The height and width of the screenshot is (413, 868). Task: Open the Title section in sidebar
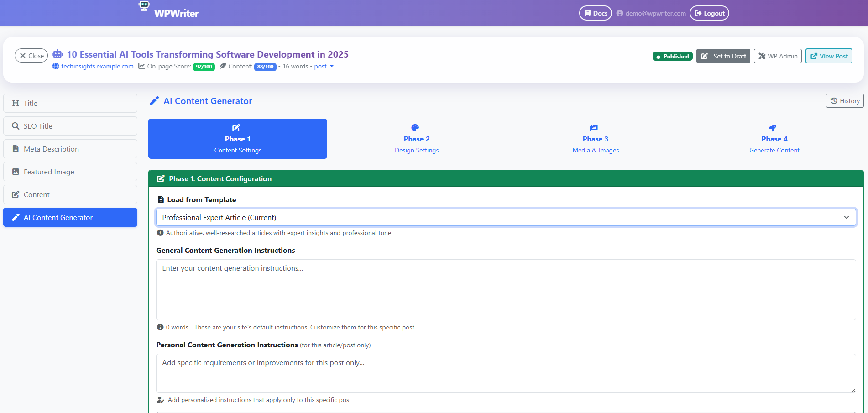70,103
